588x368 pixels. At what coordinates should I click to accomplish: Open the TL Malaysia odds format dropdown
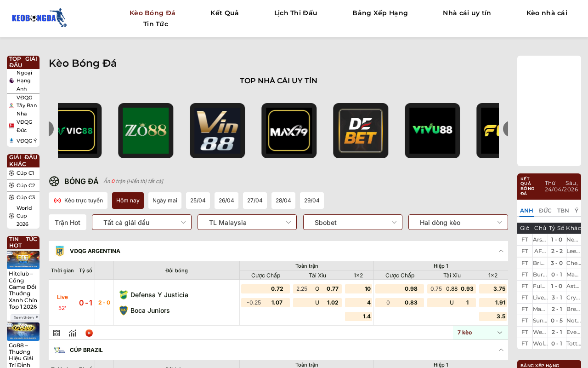247,222
